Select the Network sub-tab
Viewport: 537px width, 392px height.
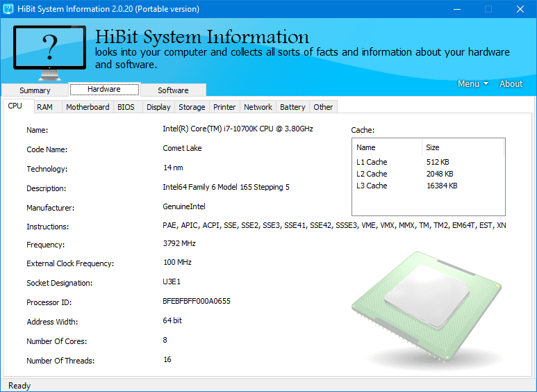coord(258,107)
